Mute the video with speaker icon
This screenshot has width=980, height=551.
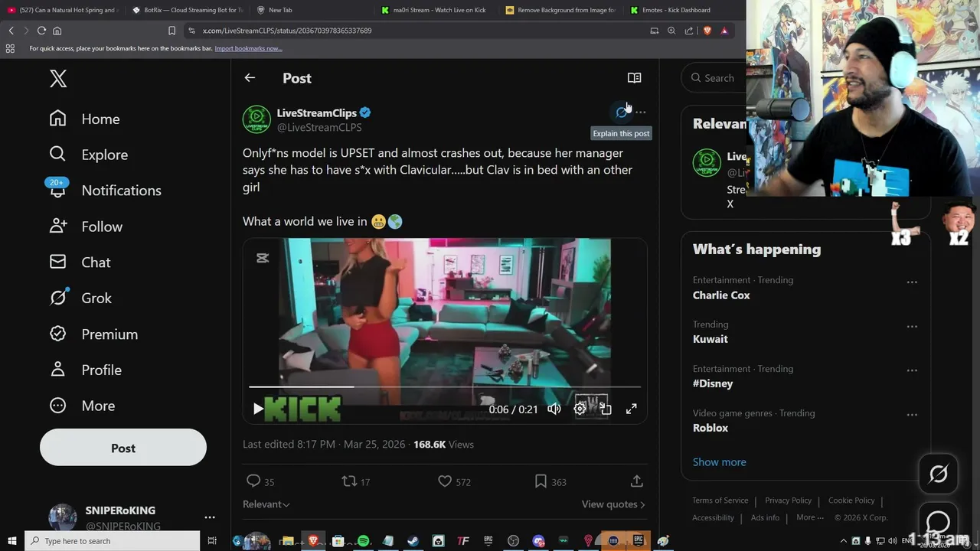pyautogui.click(x=554, y=409)
